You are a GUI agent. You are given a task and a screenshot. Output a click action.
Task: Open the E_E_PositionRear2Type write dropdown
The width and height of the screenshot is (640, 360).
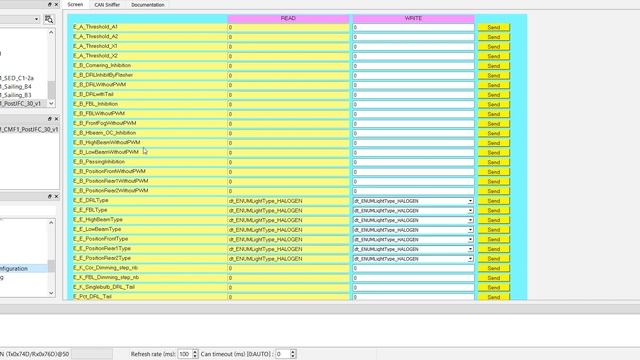tap(470, 259)
